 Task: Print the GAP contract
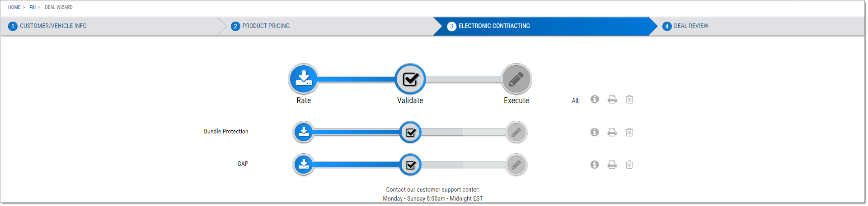pos(612,165)
